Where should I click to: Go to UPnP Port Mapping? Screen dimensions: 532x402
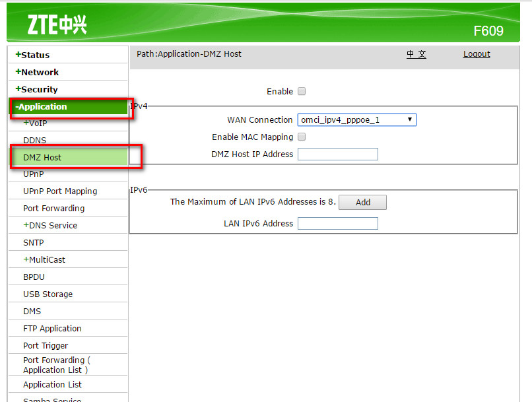coord(60,191)
